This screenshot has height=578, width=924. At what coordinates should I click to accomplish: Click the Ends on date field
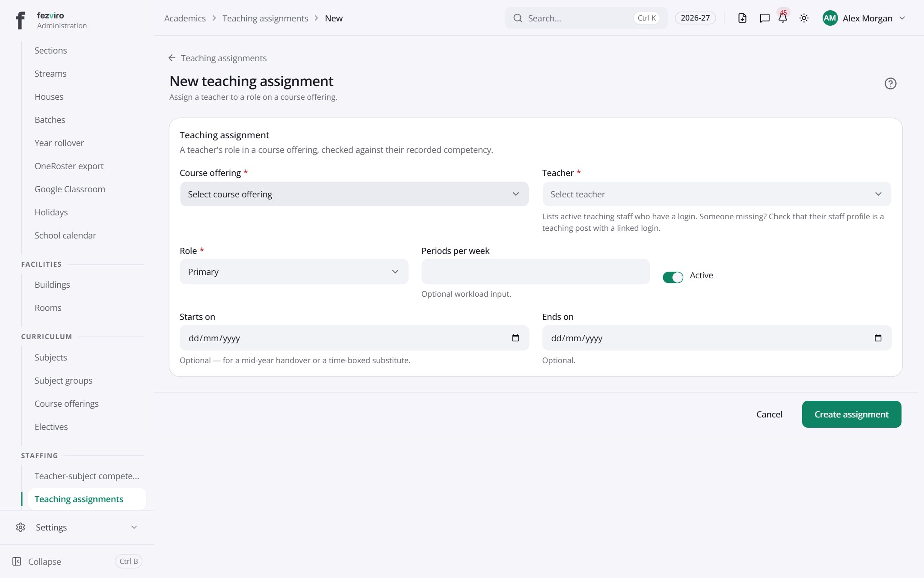pyautogui.click(x=717, y=338)
